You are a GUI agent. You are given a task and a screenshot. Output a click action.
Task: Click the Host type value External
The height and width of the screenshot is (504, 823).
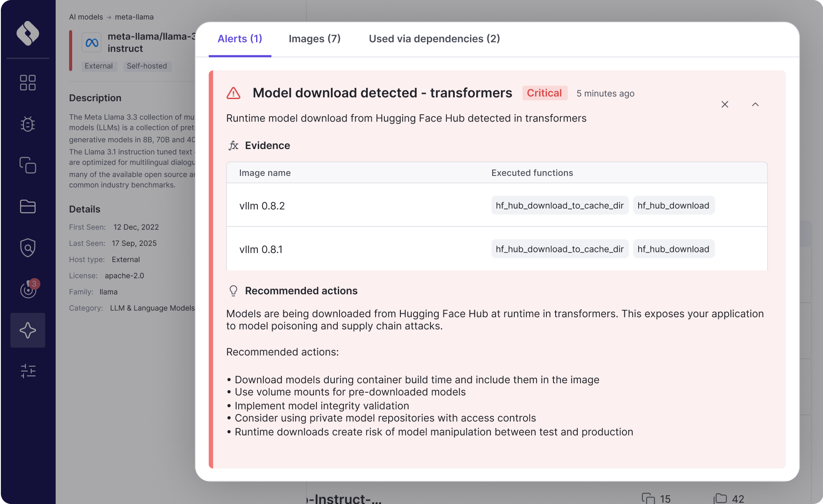[126, 259]
